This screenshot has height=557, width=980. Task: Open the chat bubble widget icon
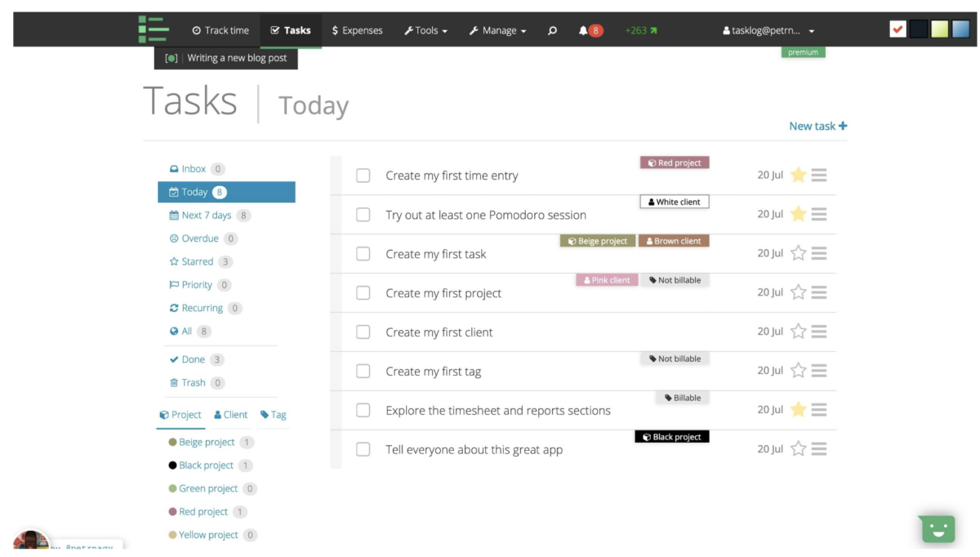point(937,528)
